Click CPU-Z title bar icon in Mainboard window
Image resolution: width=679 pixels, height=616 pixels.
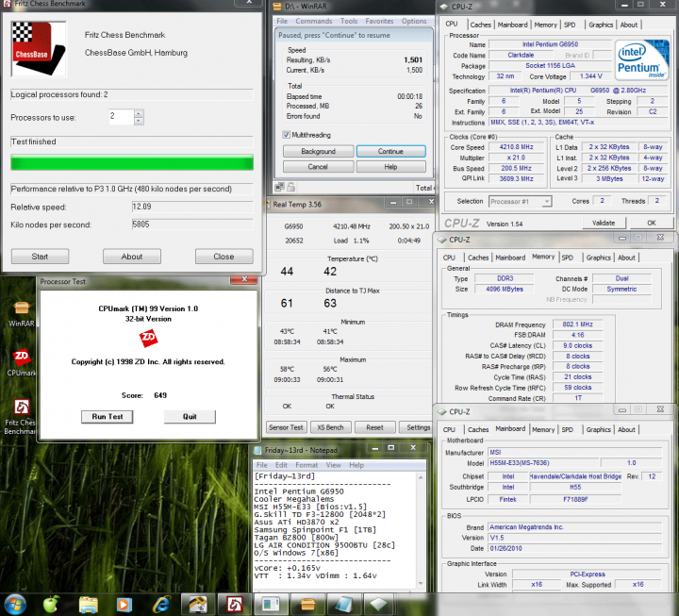point(441,411)
